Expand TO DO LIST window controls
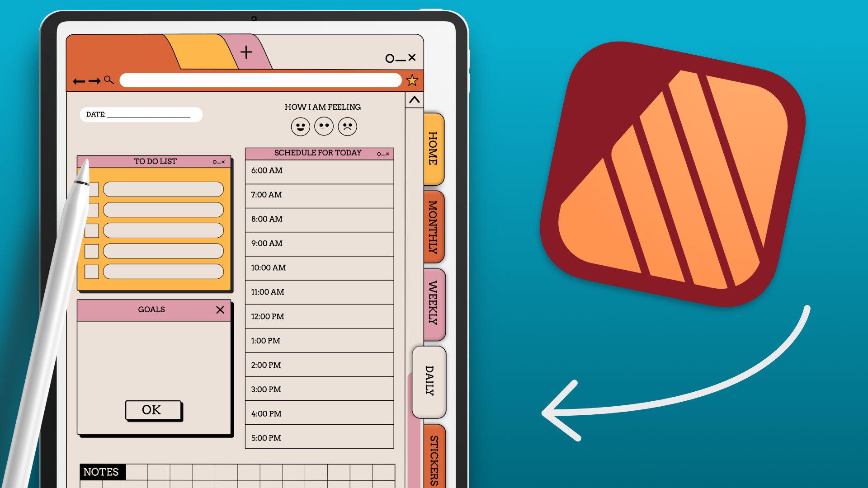The image size is (868, 488). coord(212,161)
